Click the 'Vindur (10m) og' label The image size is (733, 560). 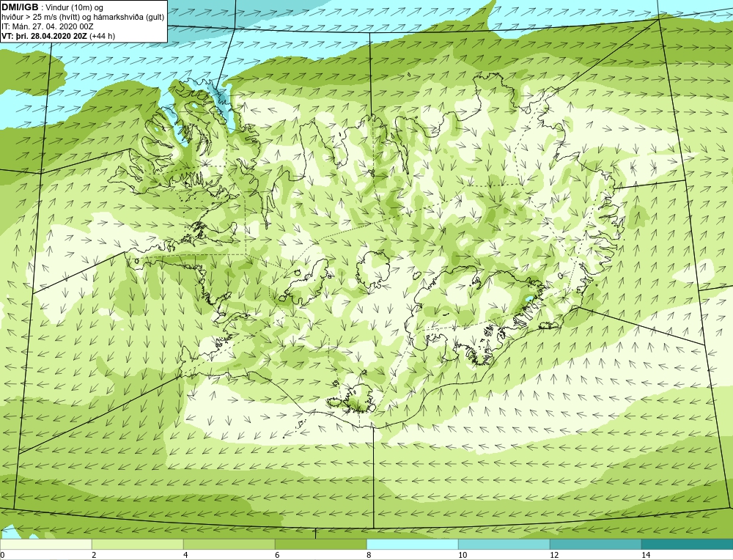[x=75, y=8]
